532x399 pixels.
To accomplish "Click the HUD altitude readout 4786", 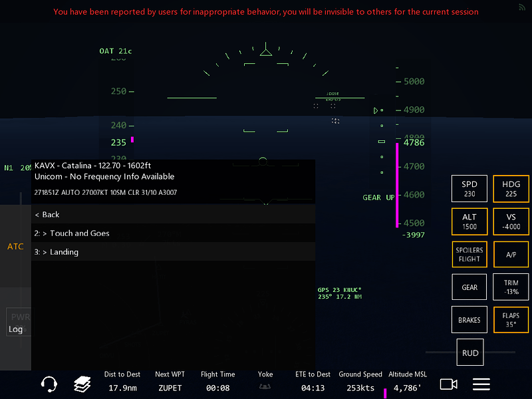I will point(414,142).
